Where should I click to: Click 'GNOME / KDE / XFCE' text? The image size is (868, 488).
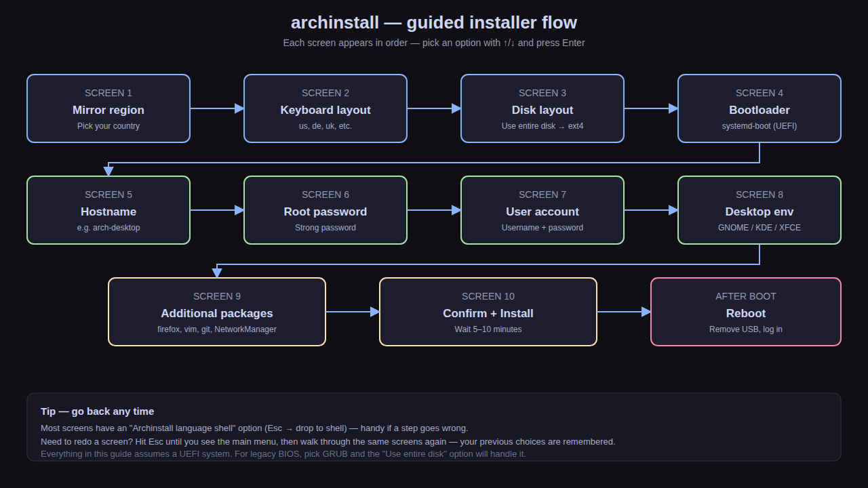tap(759, 228)
